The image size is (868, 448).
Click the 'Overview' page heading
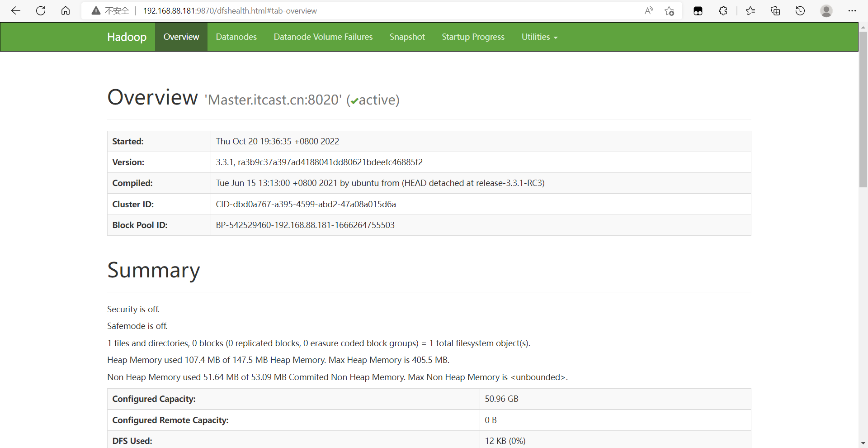[x=153, y=97]
